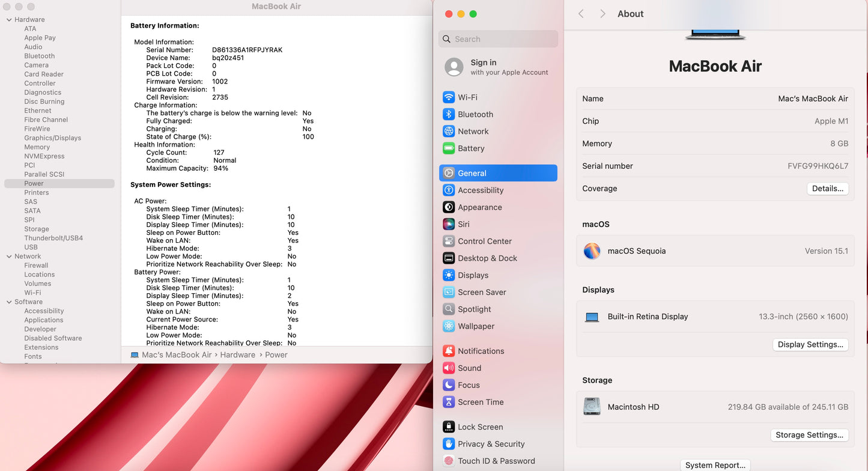This screenshot has width=868, height=471.
Task: Collapse the Software tree section
Action: [x=9, y=302]
